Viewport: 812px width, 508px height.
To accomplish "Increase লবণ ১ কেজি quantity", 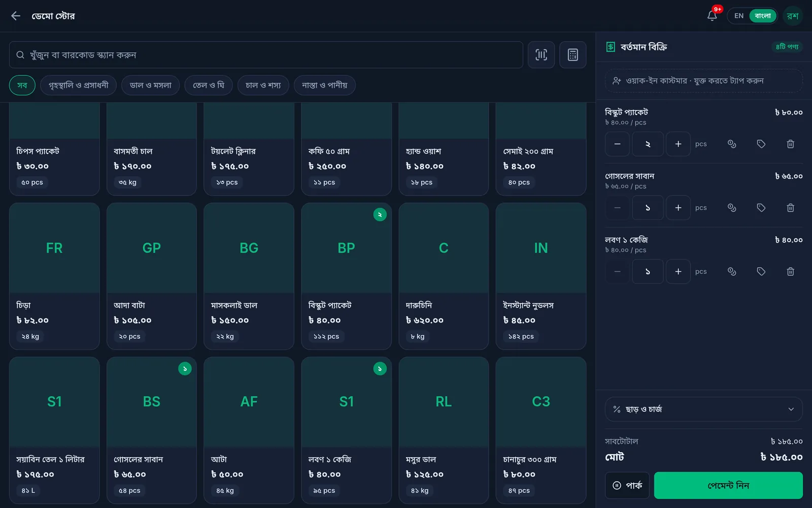I will pyautogui.click(x=678, y=272).
